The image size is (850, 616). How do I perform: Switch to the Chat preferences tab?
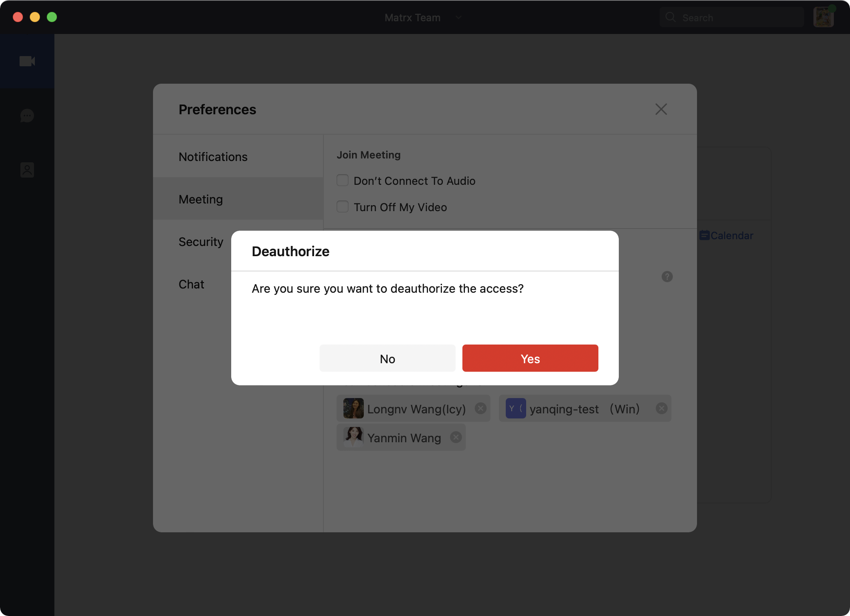point(191,284)
